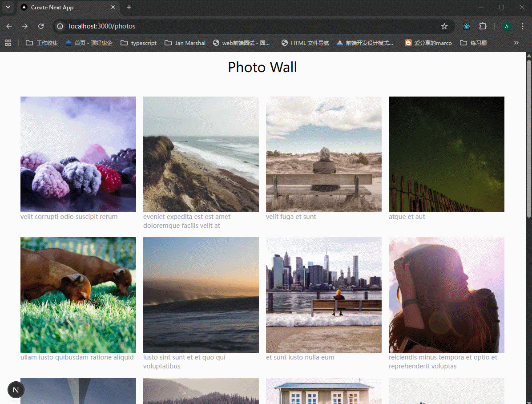Expand the tab search dropdown arrow

[x=8, y=8]
